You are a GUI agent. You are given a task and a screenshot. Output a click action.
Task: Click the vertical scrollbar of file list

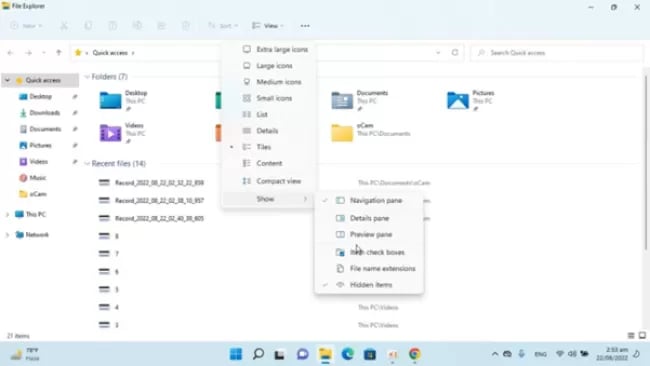tap(646, 163)
